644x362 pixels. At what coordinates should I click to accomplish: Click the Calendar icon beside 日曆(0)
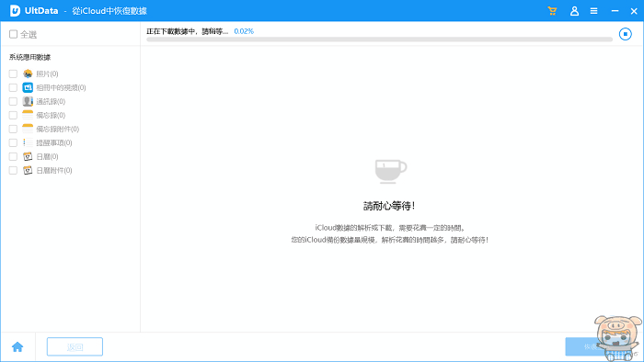pos(28,156)
